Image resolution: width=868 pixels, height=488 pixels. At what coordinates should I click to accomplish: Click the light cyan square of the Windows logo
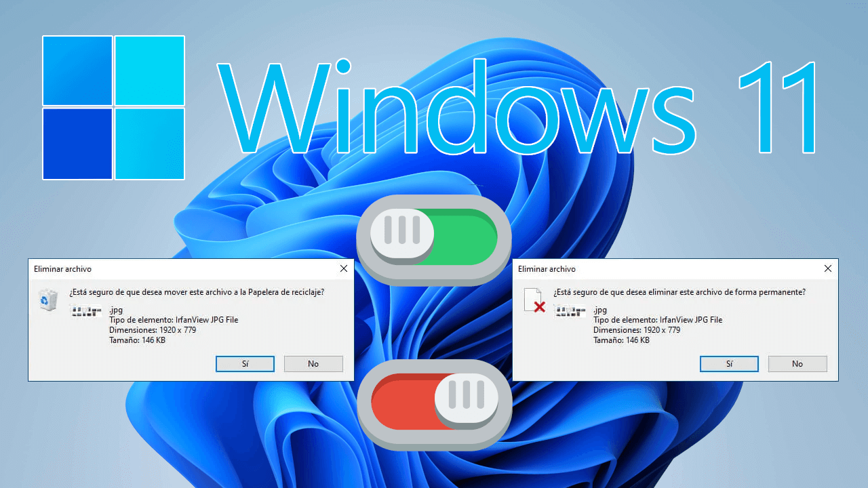click(x=150, y=71)
